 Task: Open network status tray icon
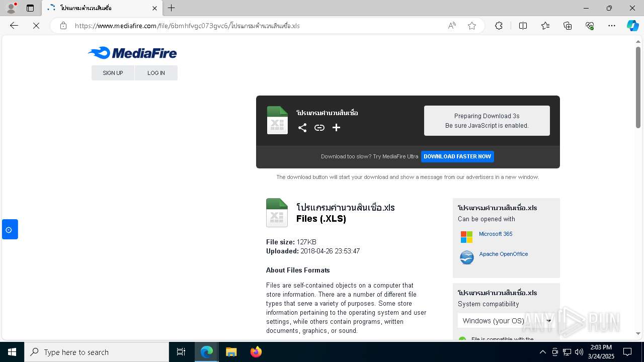(x=567, y=352)
